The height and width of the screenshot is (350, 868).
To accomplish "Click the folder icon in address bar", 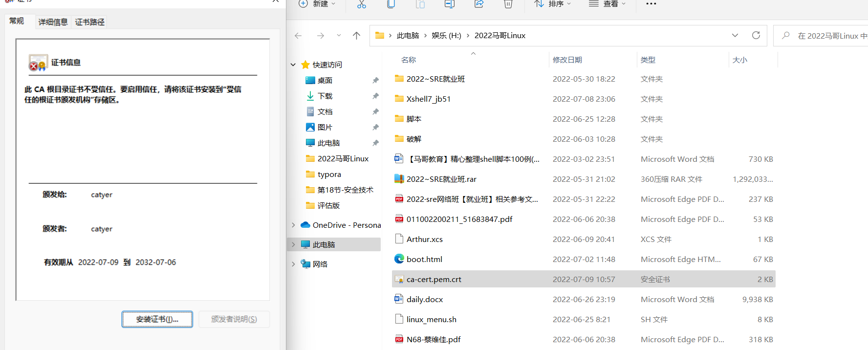I will (380, 35).
